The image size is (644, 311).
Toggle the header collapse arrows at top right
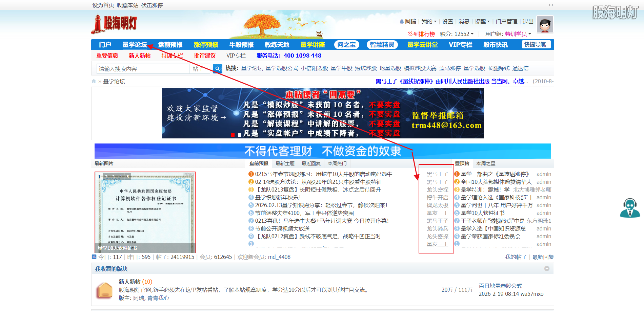[551, 5]
